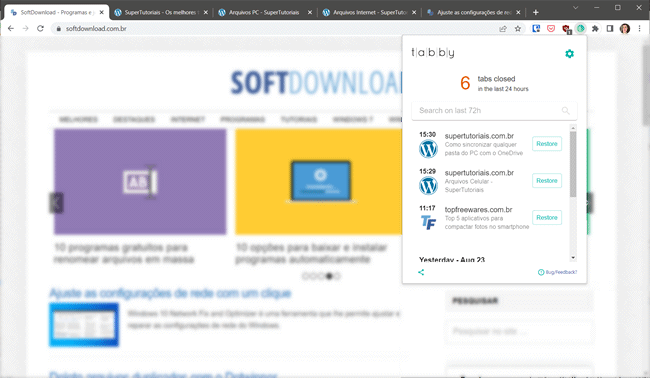Switch to the Arquivos PC - SuperTutoriais tab
This screenshot has height=378, width=650.
[264, 12]
